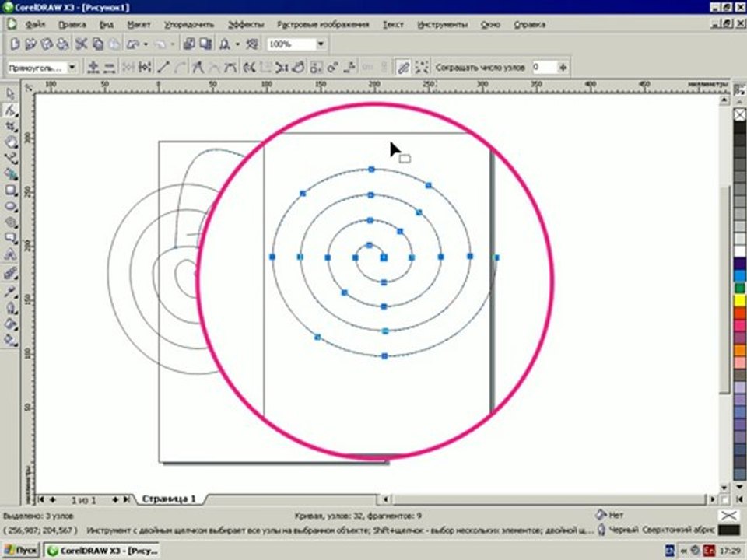
Task: Click the Cut scissors icon
Action: pos(82,44)
